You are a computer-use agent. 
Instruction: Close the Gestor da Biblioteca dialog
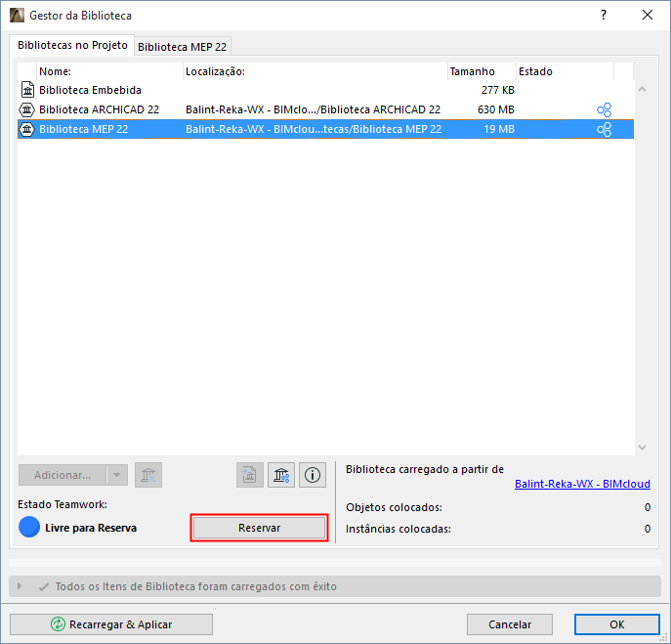tap(648, 15)
